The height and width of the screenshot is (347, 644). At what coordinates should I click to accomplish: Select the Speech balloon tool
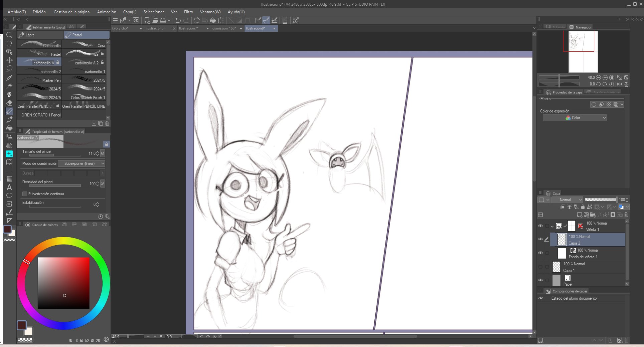coord(9,196)
